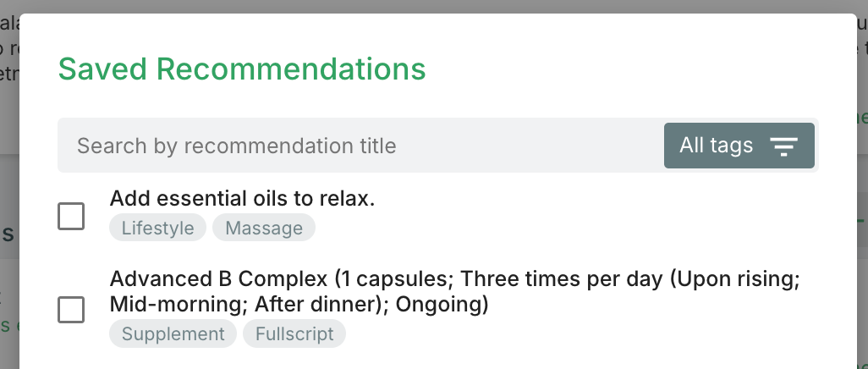Click 'Mid-morning; After dinner); Ongoing' text line
The image size is (868, 369).
299,304
